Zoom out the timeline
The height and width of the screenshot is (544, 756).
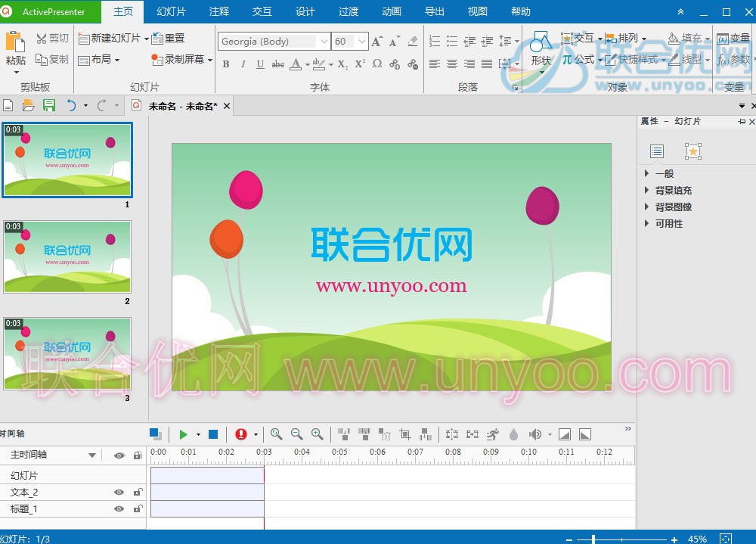tap(296, 434)
